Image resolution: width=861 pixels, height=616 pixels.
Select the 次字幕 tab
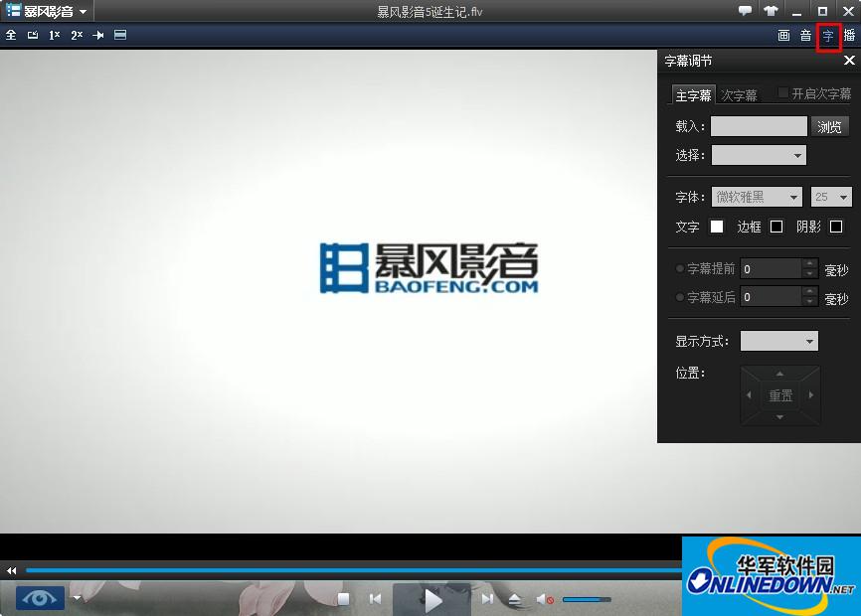click(739, 95)
